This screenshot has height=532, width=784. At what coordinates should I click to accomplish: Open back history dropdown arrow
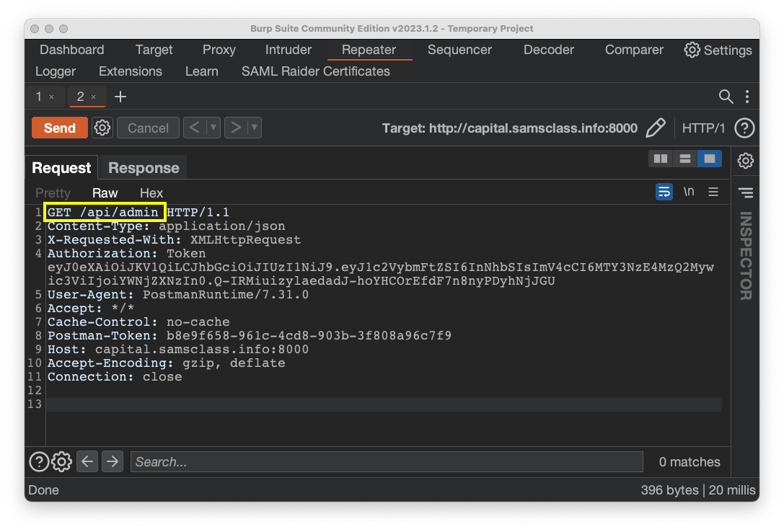(213, 128)
